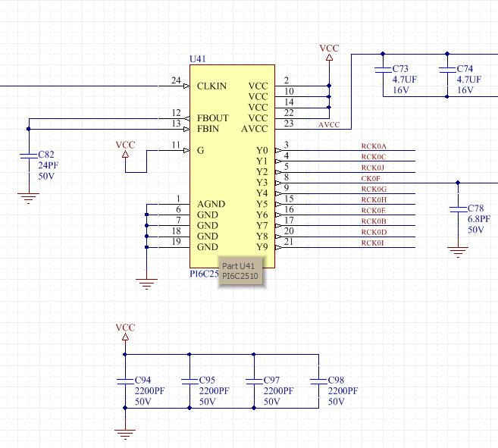Screen dimensions: 498x448
Task: Click pin number 24 on U41
Action: 176,80
